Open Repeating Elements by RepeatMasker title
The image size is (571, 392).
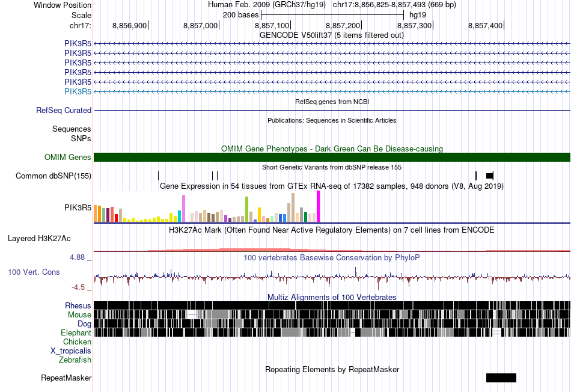[332, 369]
